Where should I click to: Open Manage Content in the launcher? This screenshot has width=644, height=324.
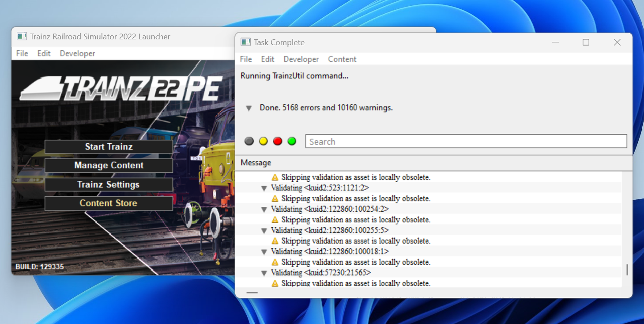click(109, 165)
